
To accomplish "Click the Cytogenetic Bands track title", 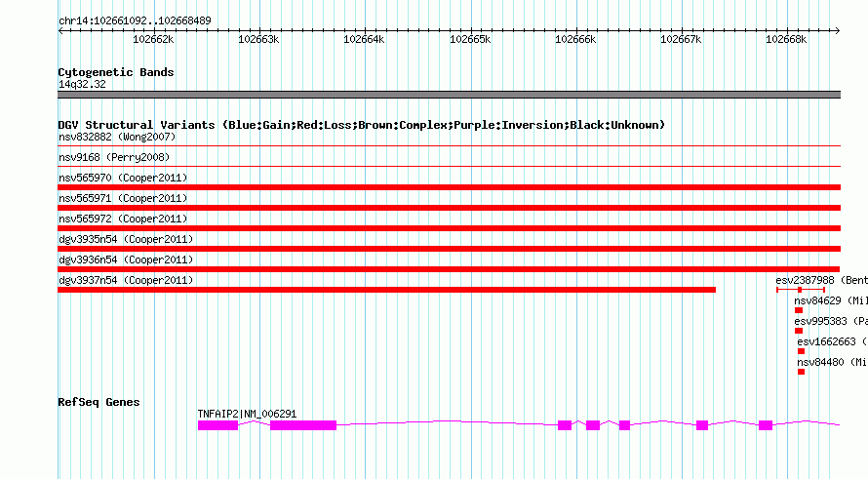I will coord(116,72).
